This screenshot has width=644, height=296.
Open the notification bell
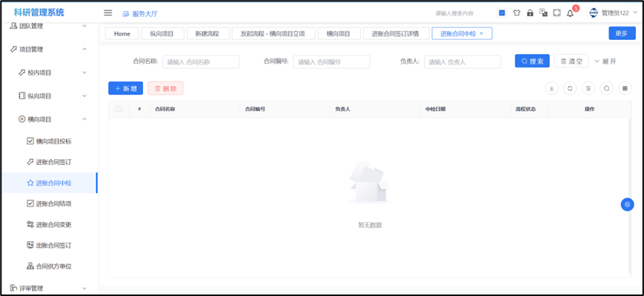coord(570,13)
